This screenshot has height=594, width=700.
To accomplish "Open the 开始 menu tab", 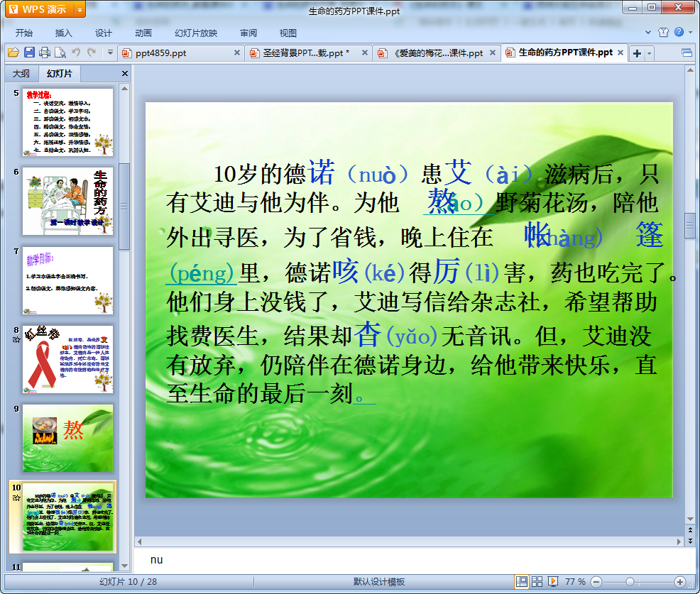I will pyautogui.click(x=23, y=33).
